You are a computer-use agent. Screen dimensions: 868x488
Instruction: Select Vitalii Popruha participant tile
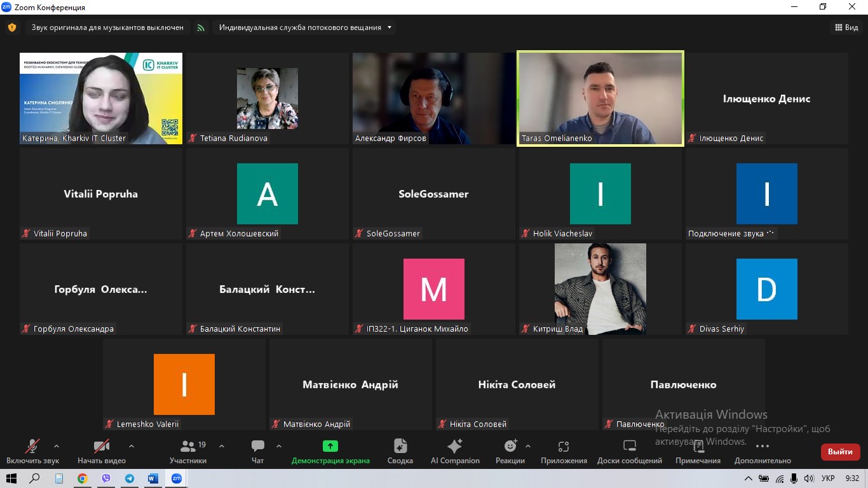tap(101, 194)
